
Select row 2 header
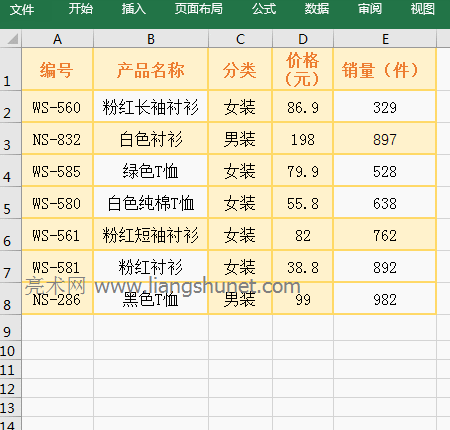tap(11, 107)
